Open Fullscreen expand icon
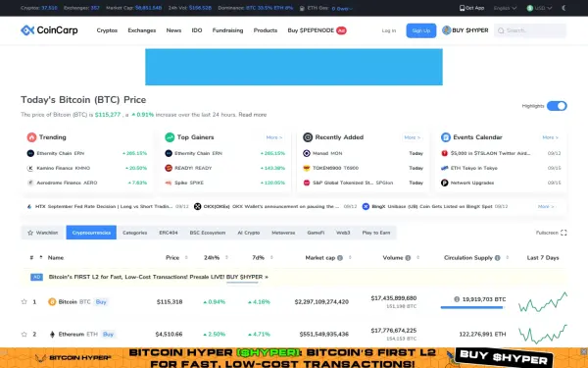Screen dimensions: 588x368 (563, 233)
